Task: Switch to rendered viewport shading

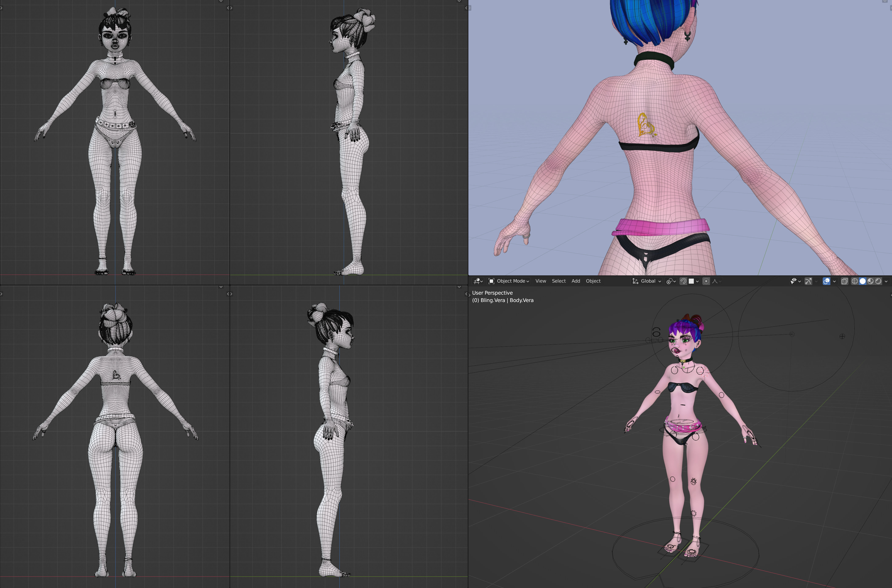Action: 878,281
